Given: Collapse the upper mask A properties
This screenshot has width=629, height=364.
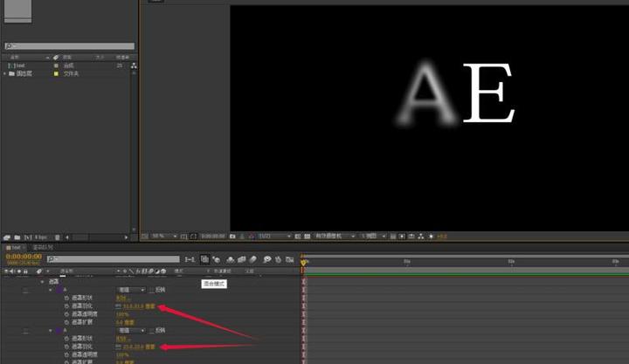Looking at the screenshot, I should 50,290.
